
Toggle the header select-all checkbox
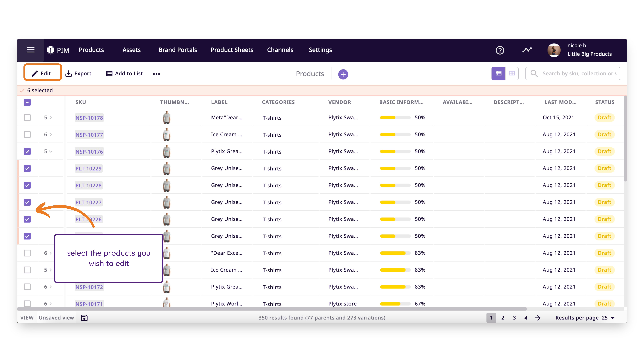pyautogui.click(x=27, y=102)
